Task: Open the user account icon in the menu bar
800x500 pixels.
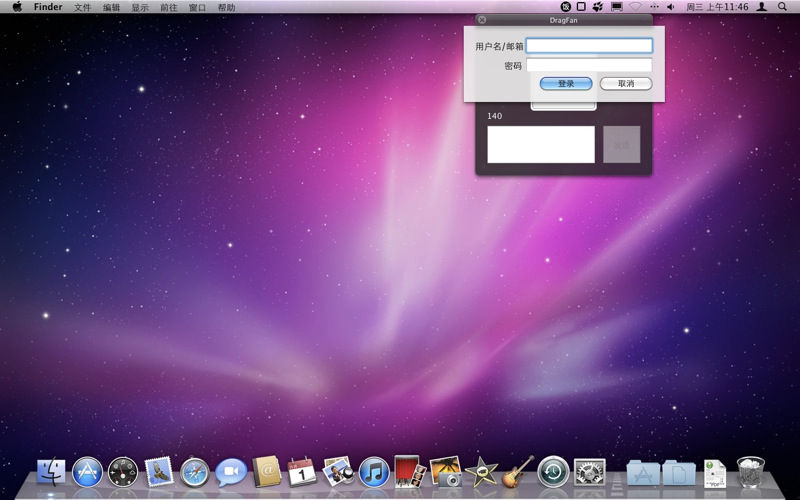Action: click(x=762, y=7)
